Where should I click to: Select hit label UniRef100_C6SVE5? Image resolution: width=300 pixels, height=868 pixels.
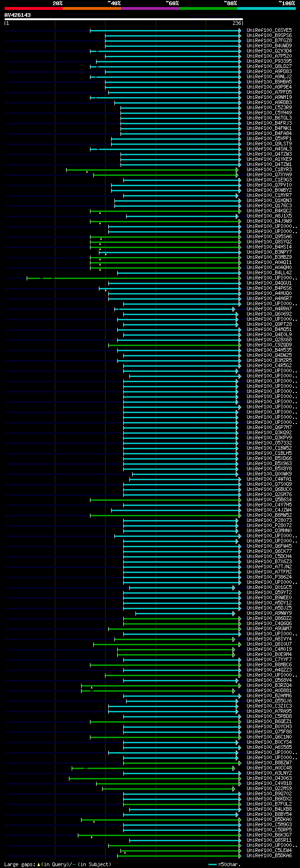[x=269, y=30]
